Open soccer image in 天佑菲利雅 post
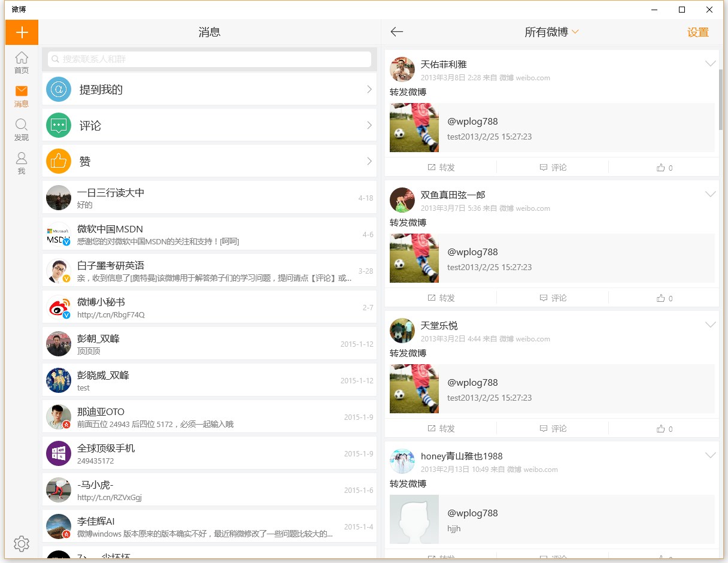This screenshot has height=563, width=728. tap(414, 128)
